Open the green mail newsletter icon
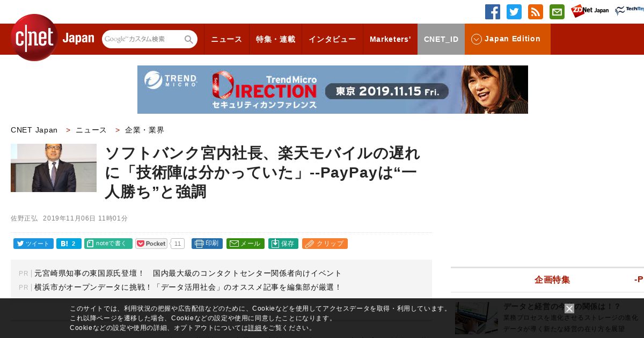Viewport: 644px width, 338px height. pos(557,12)
